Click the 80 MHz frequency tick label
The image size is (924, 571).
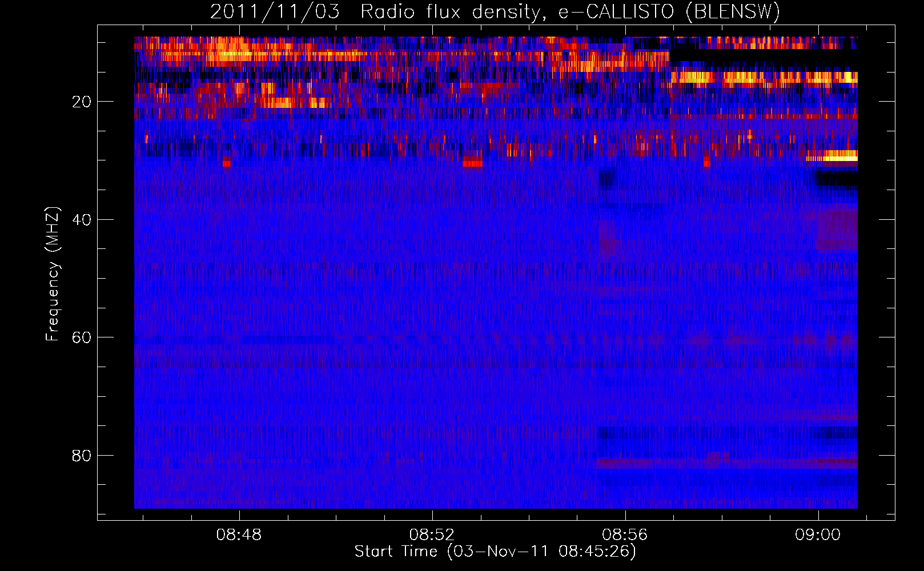[x=82, y=456]
